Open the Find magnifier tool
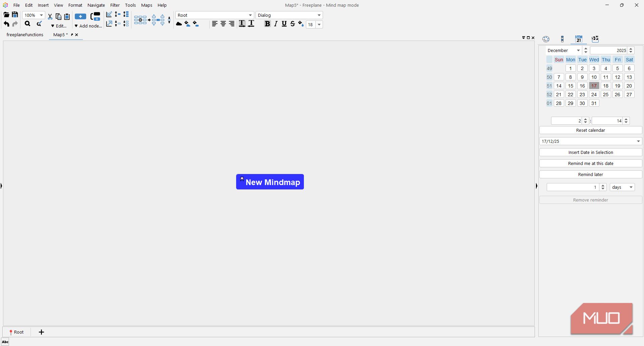644x346 pixels. [28, 24]
